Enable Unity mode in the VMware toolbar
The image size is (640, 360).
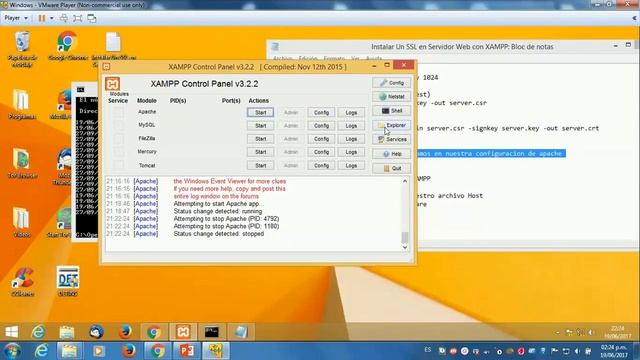point(92,18)
